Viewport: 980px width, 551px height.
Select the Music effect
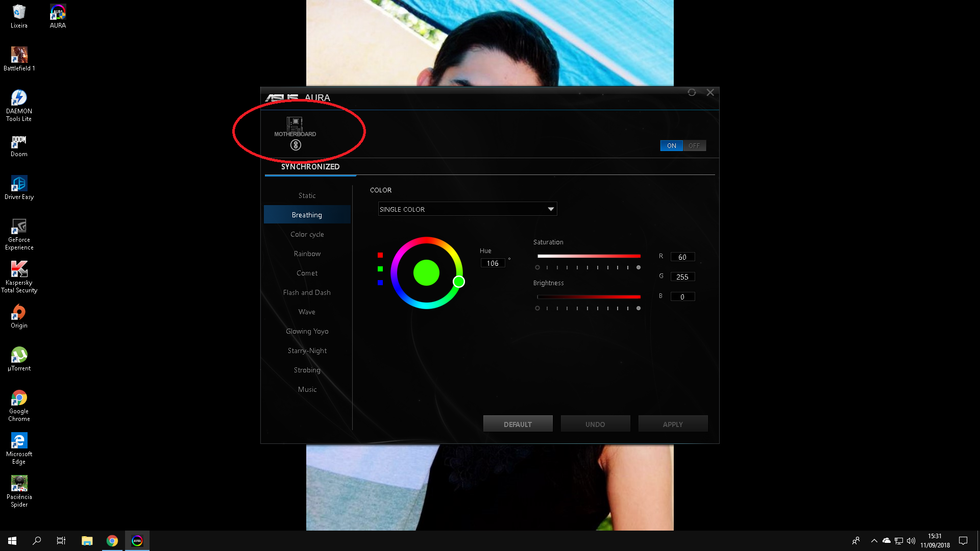[307, 390]
